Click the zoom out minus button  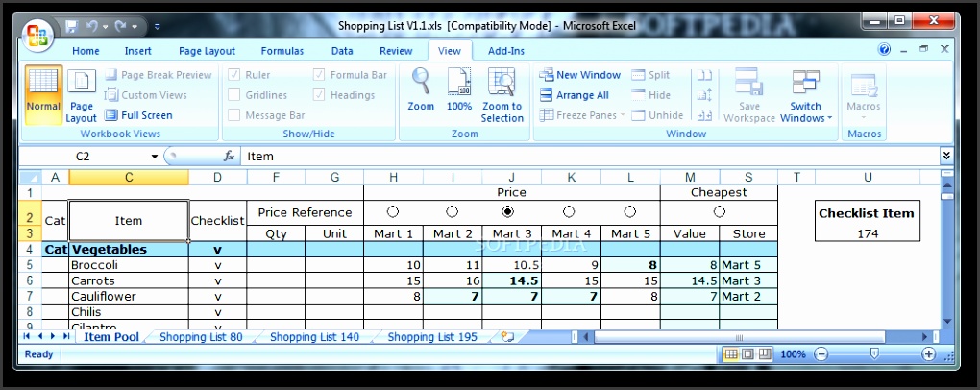[x=821, y=354]
